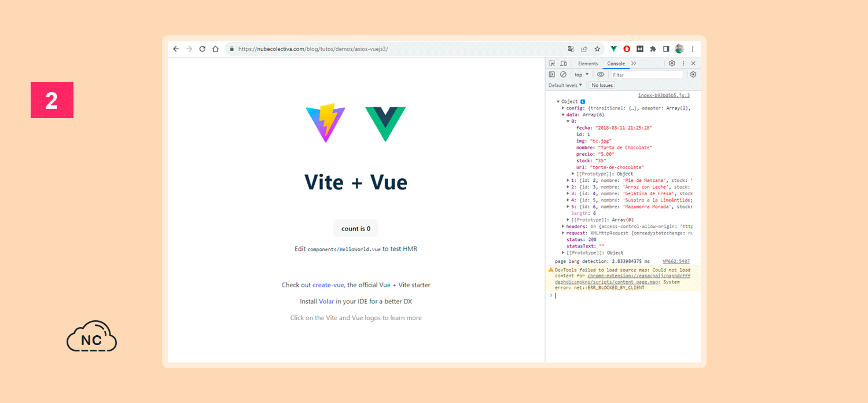The width and height of the screenshot is (868, 403).
Task: Open the browser home page
Action: coord(215,49)
